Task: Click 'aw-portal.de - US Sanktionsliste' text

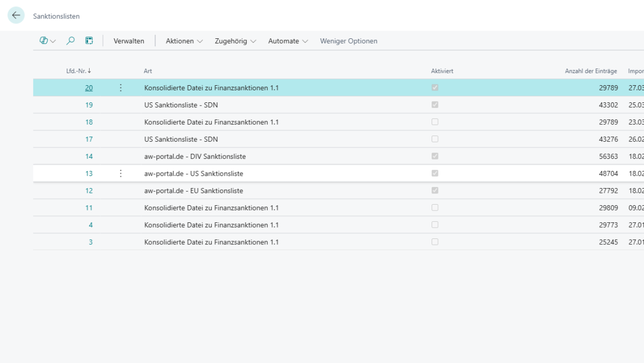Action: tap(194, 173)
